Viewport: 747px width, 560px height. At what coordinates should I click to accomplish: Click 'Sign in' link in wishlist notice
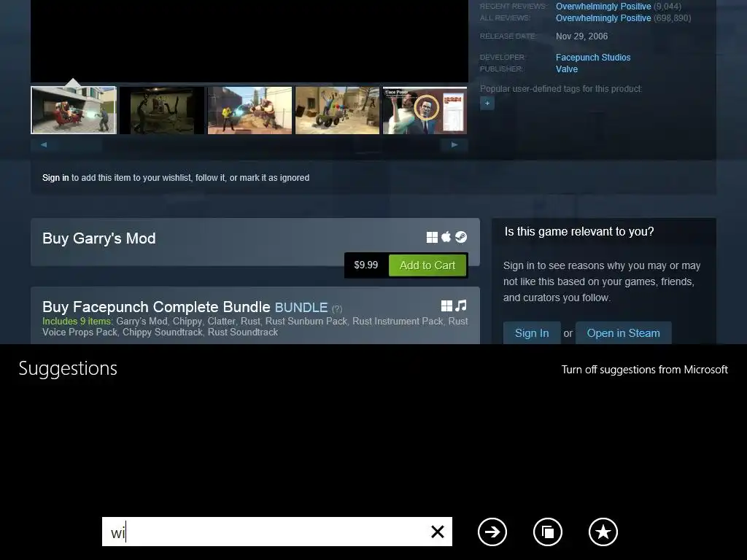55,178
